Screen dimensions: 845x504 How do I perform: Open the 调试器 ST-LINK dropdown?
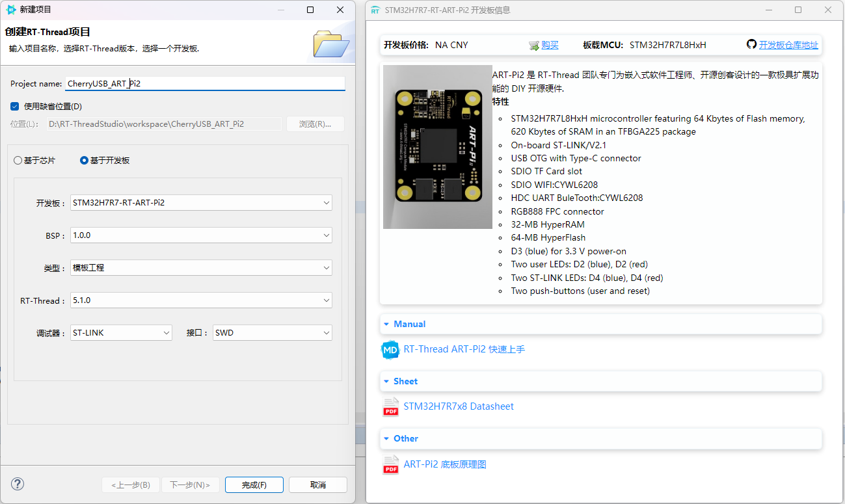pos(121,333)
